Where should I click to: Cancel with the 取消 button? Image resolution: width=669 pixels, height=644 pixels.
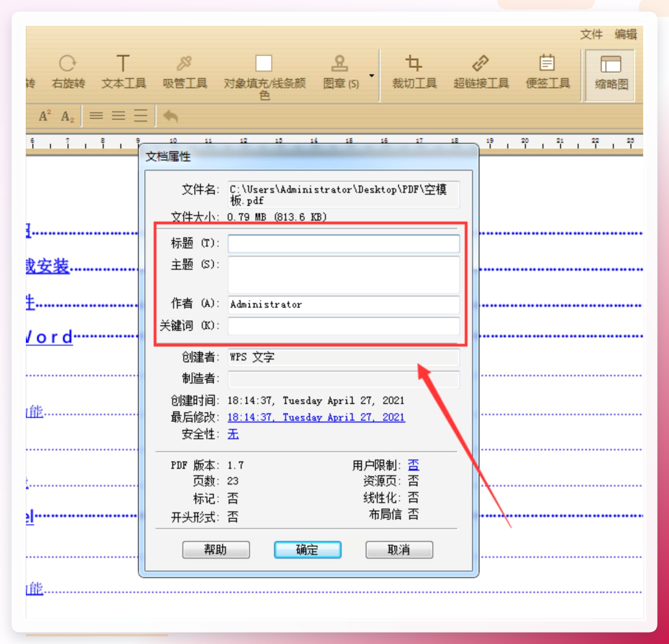coord(399,550)
